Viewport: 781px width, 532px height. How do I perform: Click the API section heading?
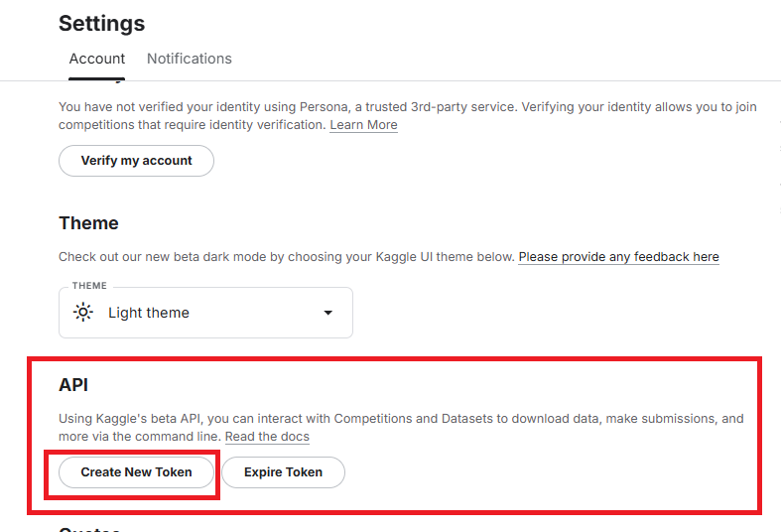[73, 384]
